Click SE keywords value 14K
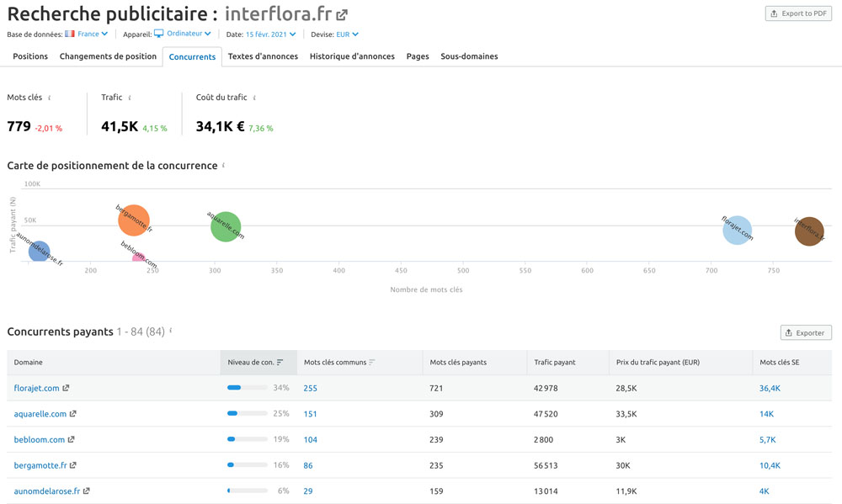The image size is (842, 504). pos(766,414)
